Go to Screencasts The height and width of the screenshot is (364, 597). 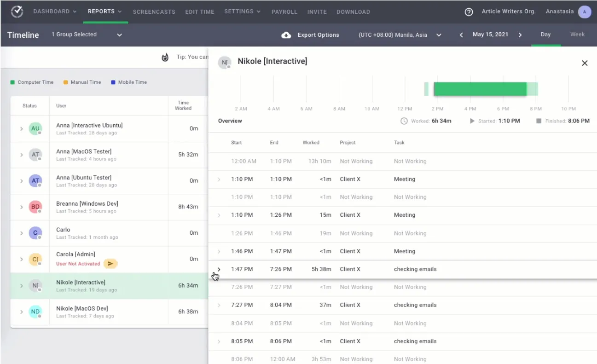click(x=154, y=12)
